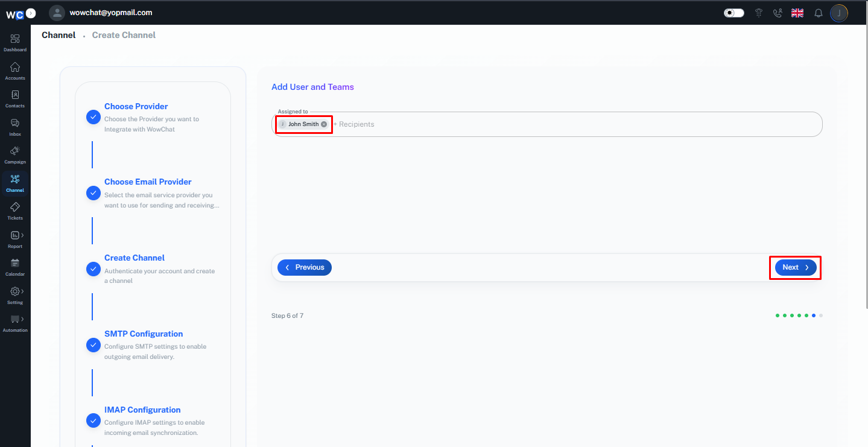Screen dimensions: 868x447
Task: Open the Campaign section
Action: [x=15, y=154]
